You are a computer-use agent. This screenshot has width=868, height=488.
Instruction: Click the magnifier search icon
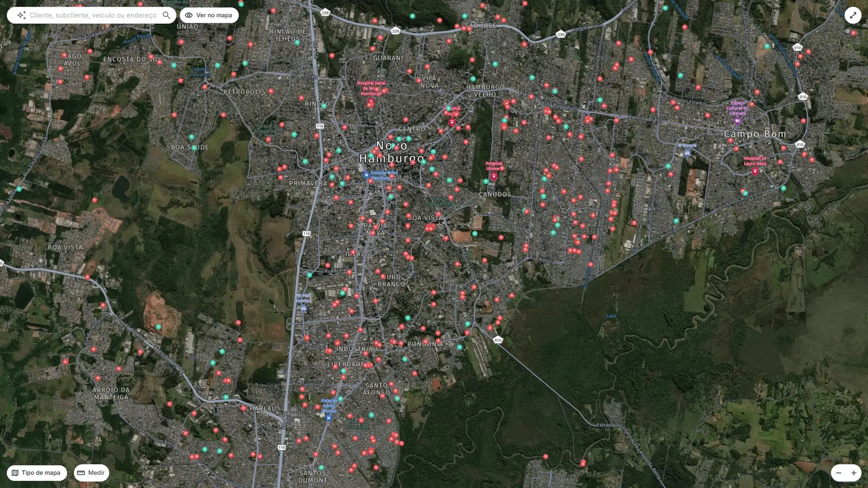coord(167,15)
